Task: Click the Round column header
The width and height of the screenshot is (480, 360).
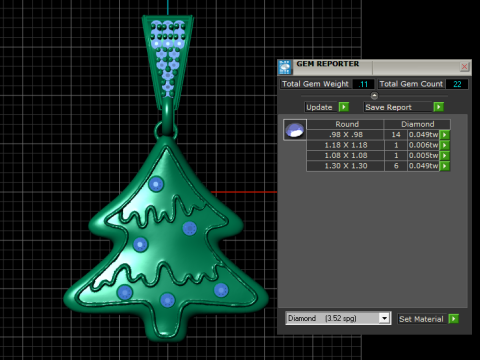Action: tap(345, 124)
